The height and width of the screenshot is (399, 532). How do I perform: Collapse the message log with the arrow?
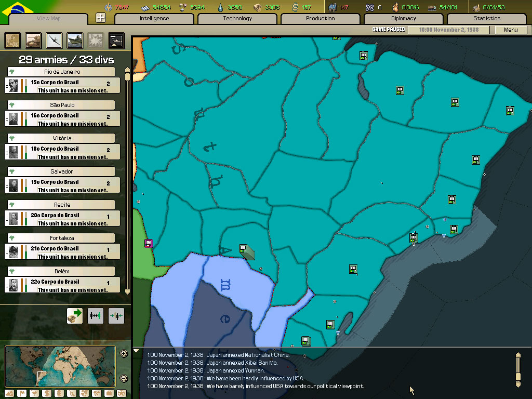(x=137, y=351)
